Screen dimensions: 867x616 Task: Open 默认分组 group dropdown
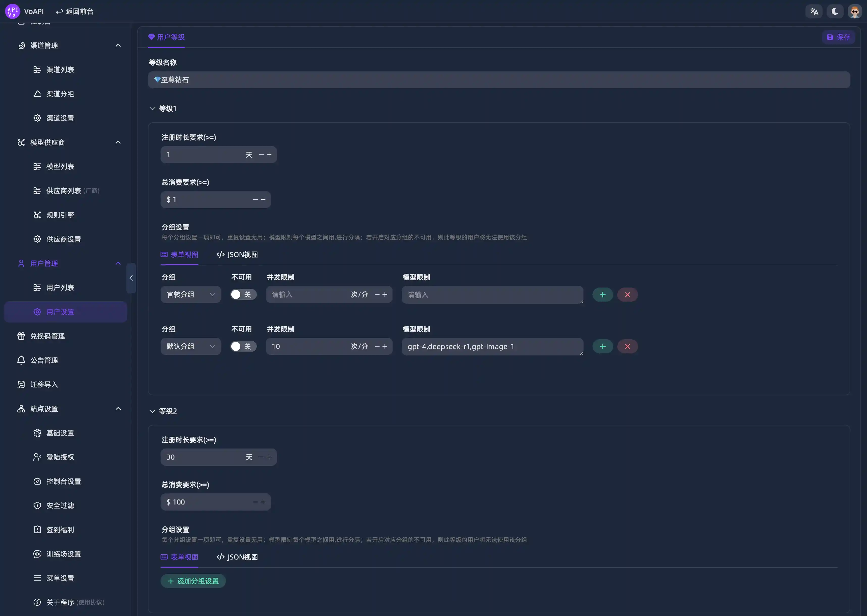tap(191, 346)
